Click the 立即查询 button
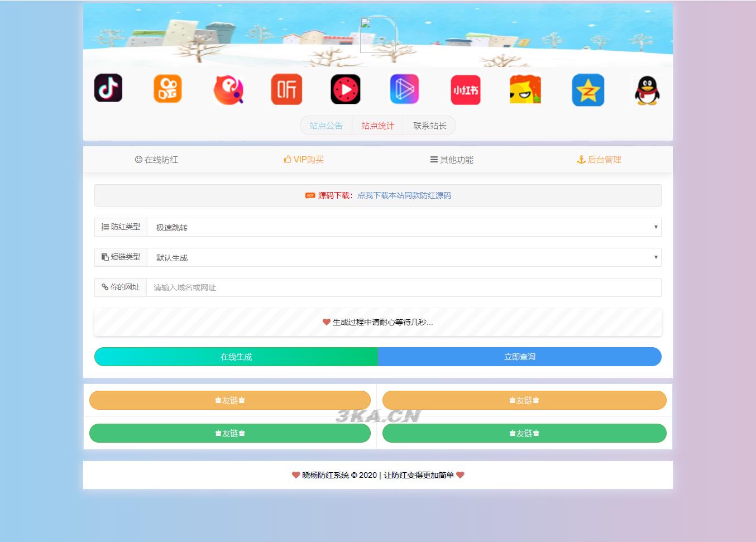Screen dimensions: 756x542 pyautogui.click(x=520, y=357)
